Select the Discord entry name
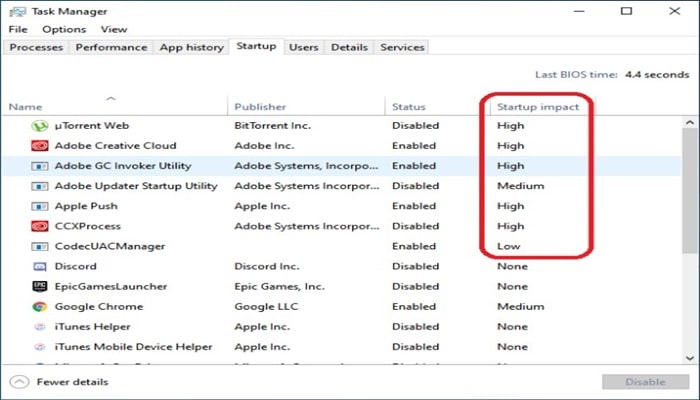The height and width of the screenshot is (400, 700). pyautogui.click(x=75, y=267)
